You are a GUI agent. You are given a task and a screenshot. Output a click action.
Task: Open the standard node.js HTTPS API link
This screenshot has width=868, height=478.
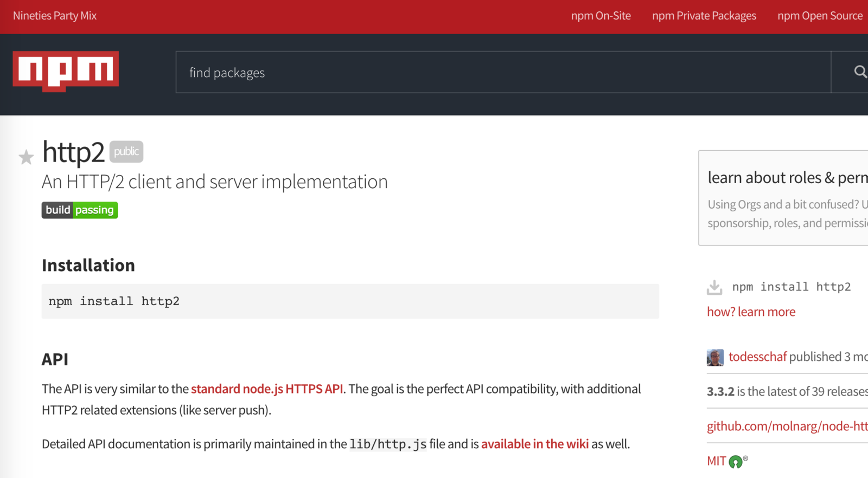coord(267,389)
